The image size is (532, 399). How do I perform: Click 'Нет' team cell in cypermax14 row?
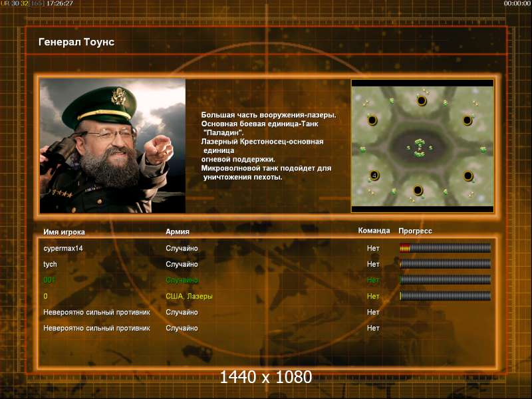pyautogui.click(x=373, y=248)
